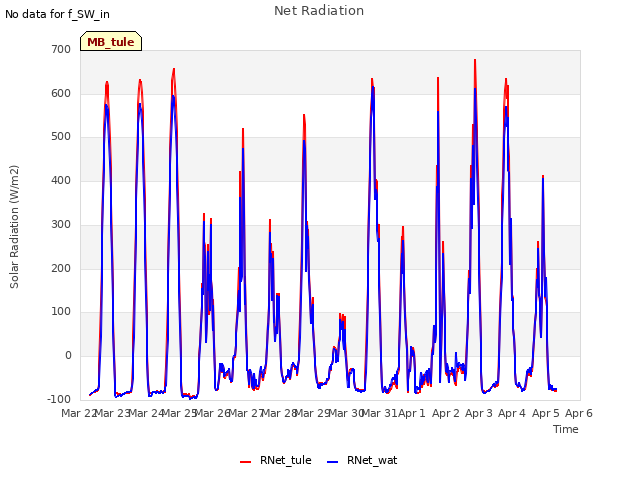Click the 500 y-axis tick label

tap(61, 137)
